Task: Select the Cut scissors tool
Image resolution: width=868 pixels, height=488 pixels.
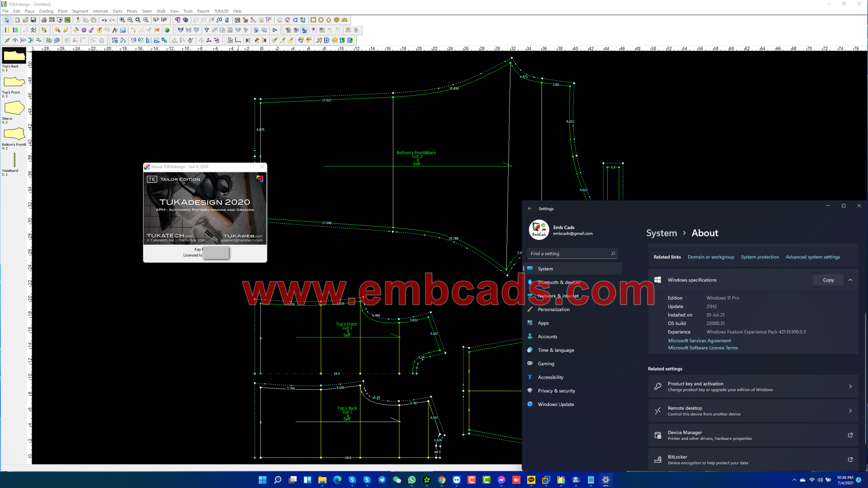Action: (78, 20)
